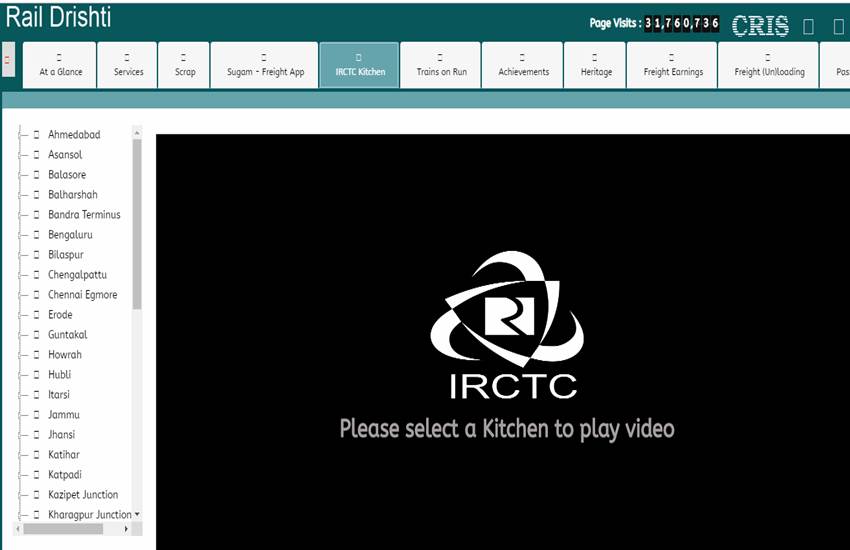
Task: Open the At a Glance tab
Action: (x=61, y=66)
